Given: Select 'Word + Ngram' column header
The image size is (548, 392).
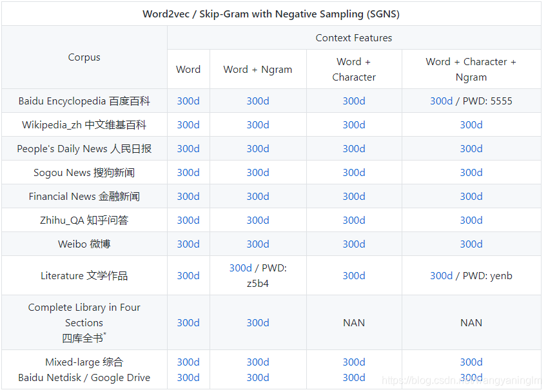Looking at the screenshot, I should coord(258,69).
